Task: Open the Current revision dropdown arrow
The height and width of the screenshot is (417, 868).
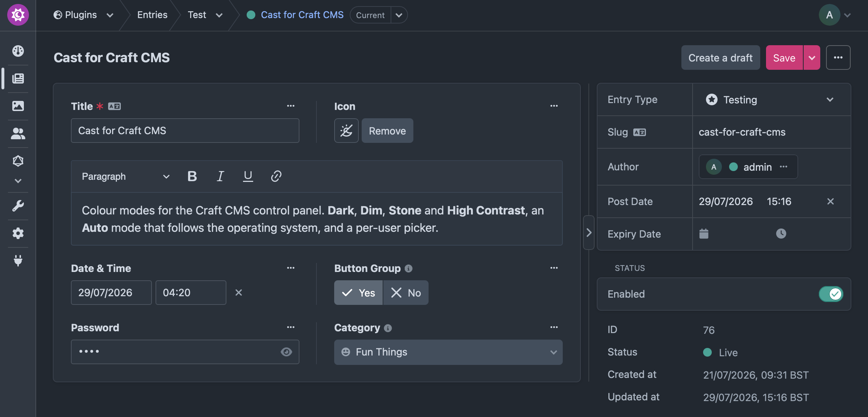Action: (x=399, y=15)
